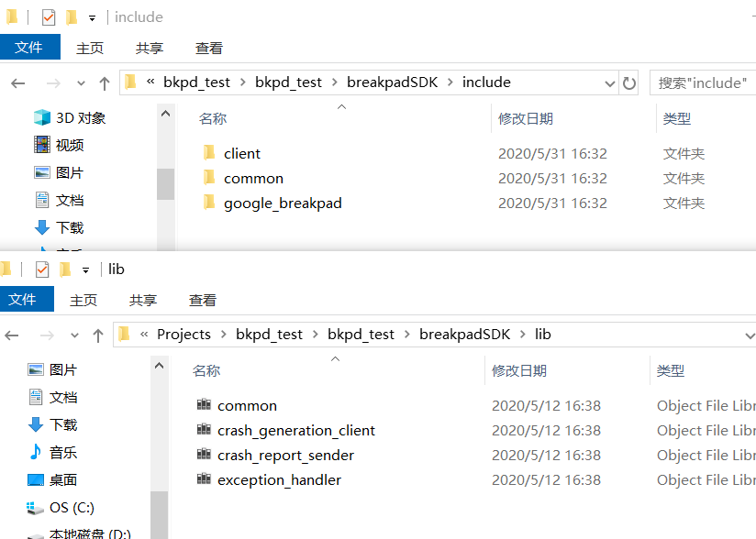Select the google_breakpad folder

click(x=282, y=203)
